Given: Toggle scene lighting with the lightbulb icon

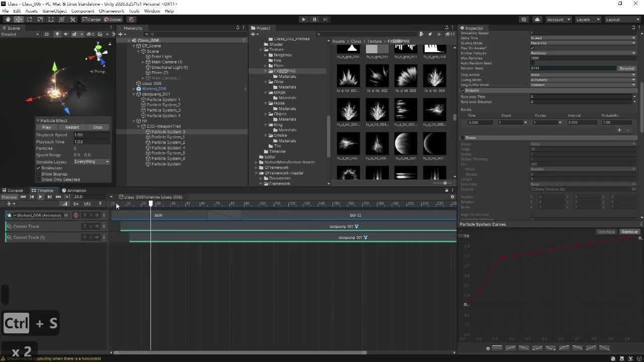Looking at the screenshot, I should pyautogui.click(x=57, y=34).
